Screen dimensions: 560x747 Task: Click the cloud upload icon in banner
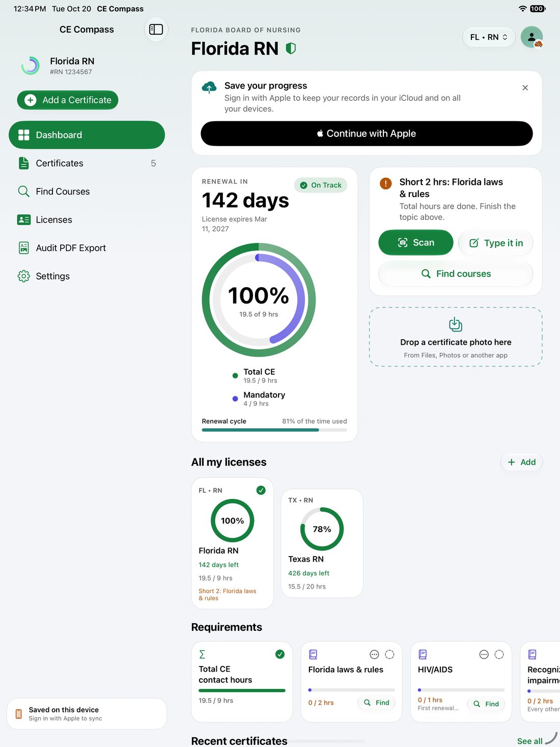pos(209,87)
